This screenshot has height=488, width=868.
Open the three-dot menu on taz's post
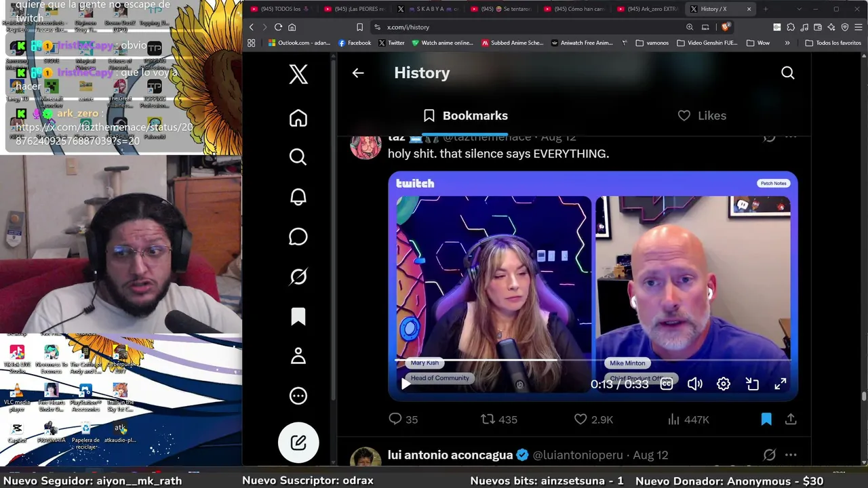(791, 137)
